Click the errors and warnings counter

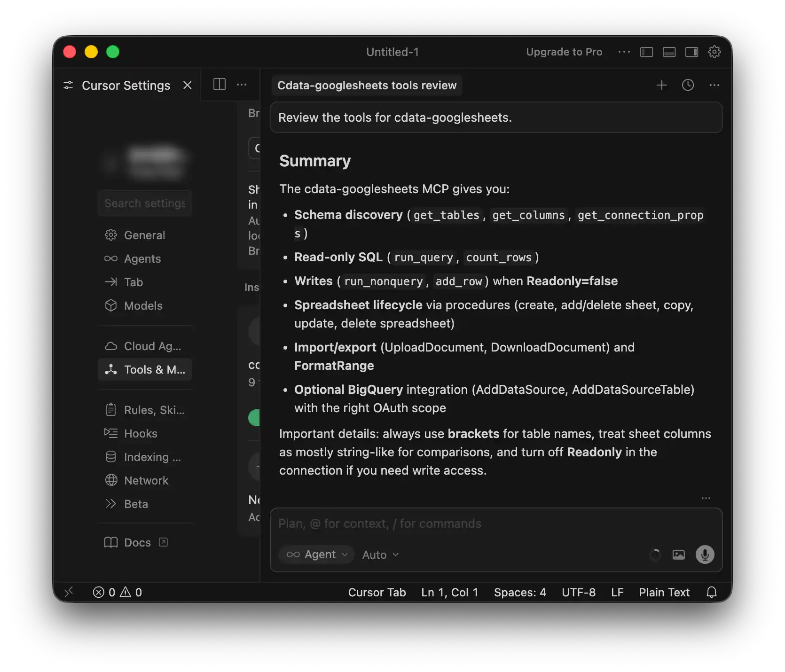pos(117,592)
